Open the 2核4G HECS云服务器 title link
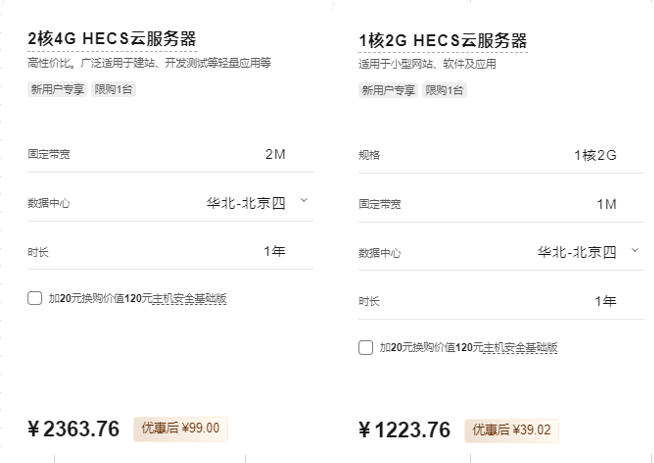The height and width of the screenshot is (463, 654). pos(112,38)
